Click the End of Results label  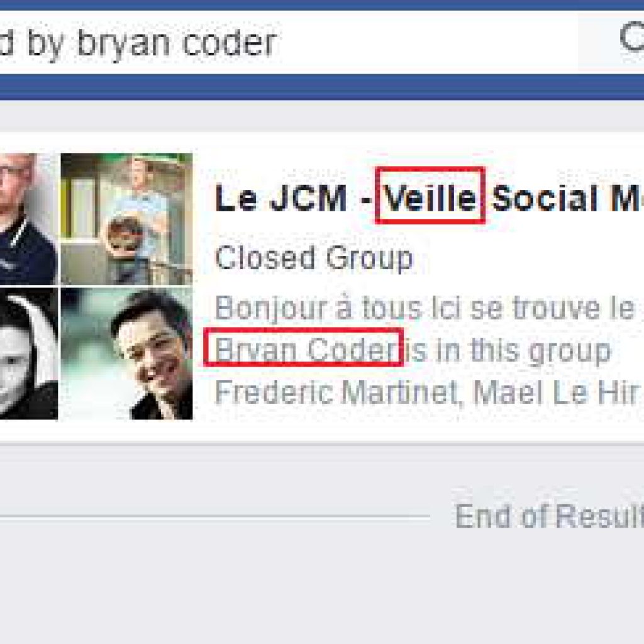(549, 516)
